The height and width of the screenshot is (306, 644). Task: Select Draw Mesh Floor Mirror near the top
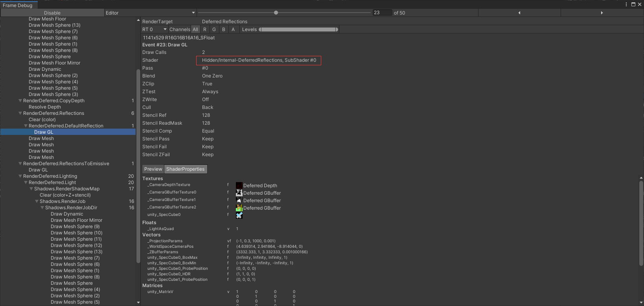pyautogui.click(x=54, y=63)
